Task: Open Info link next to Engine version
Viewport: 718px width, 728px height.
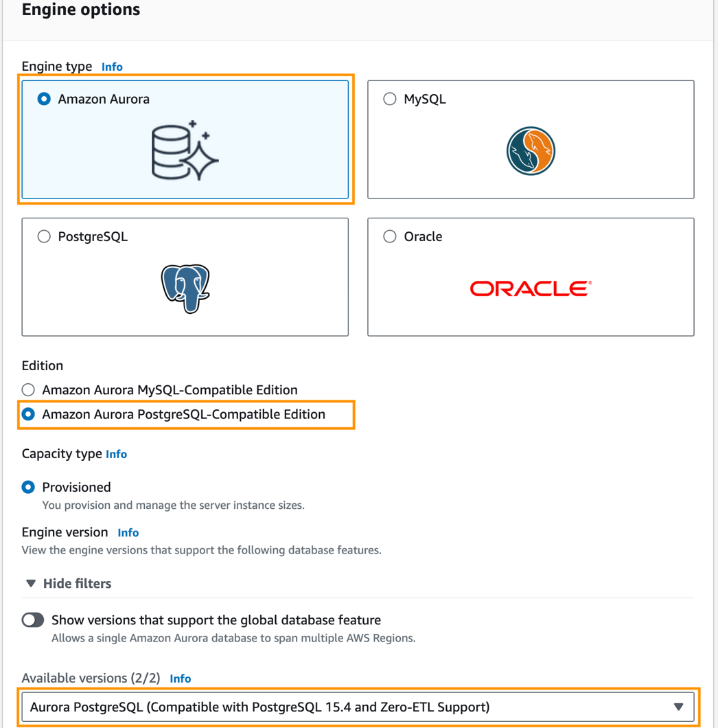Action: 128,532
